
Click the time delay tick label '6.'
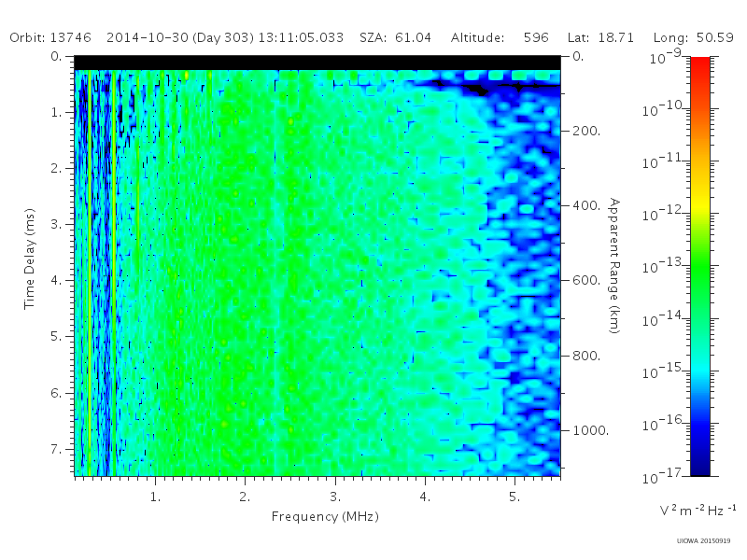point(56,393)
